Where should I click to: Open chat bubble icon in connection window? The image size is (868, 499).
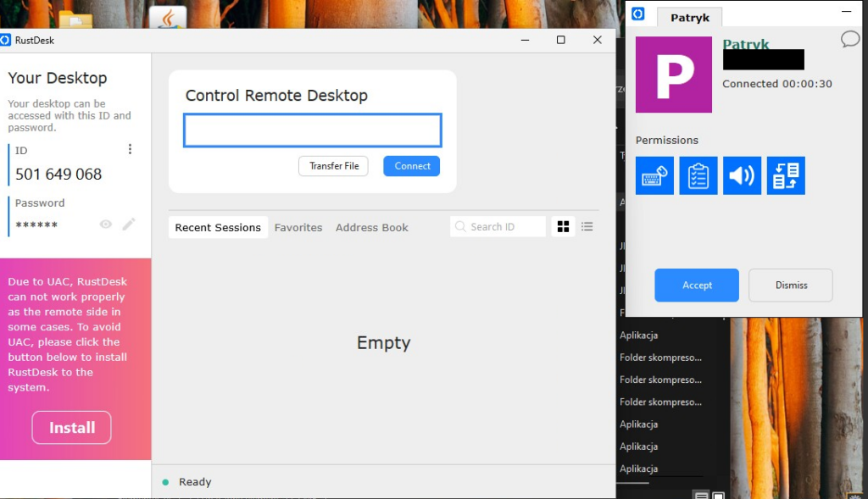point(849,39)
